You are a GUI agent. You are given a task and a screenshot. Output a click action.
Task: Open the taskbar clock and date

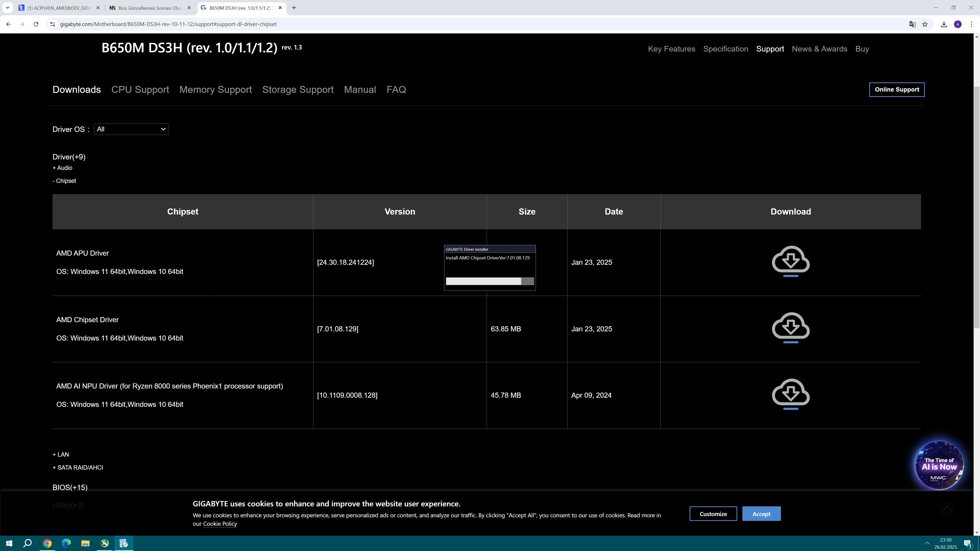pos(945,543)
